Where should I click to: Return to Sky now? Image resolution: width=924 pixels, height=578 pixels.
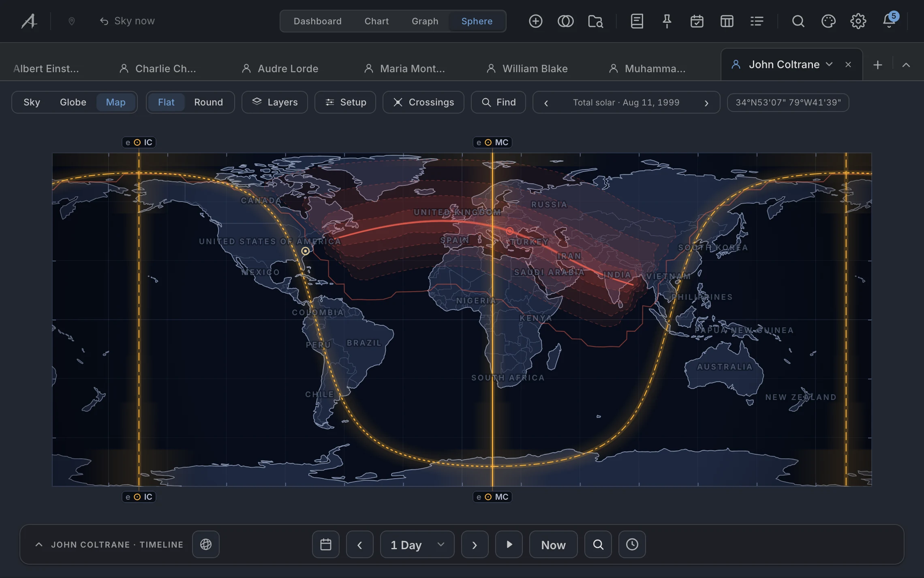pyautogui.click(x=127, y=21)
